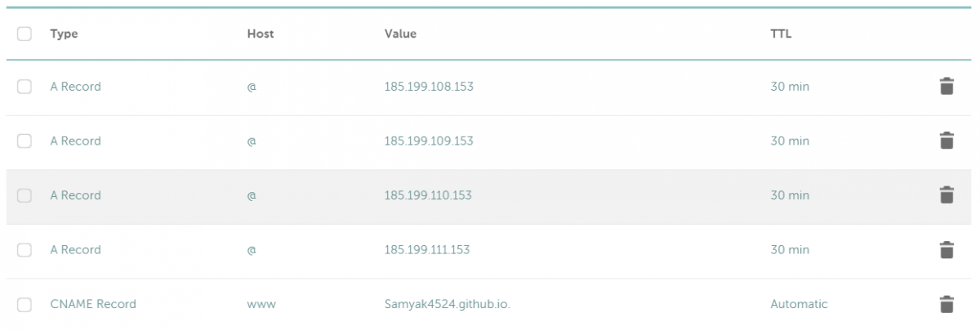Remove the 185.199.110.153 A Record

[947, 195]
